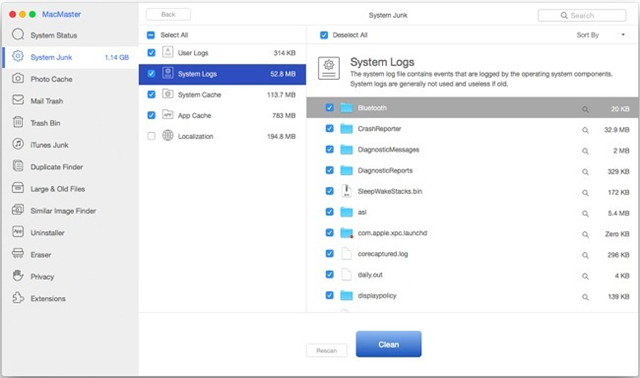The width and height of the screenshot is (640, 378).
Task: Click the Similar Image Finder icon
Action: pyautogui.click(x=18, y=210)
